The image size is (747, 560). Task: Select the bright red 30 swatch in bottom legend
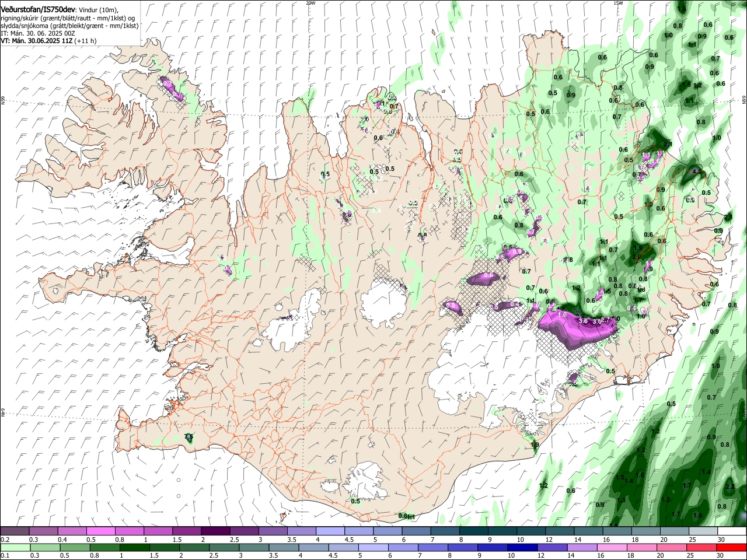pos(732,548)
